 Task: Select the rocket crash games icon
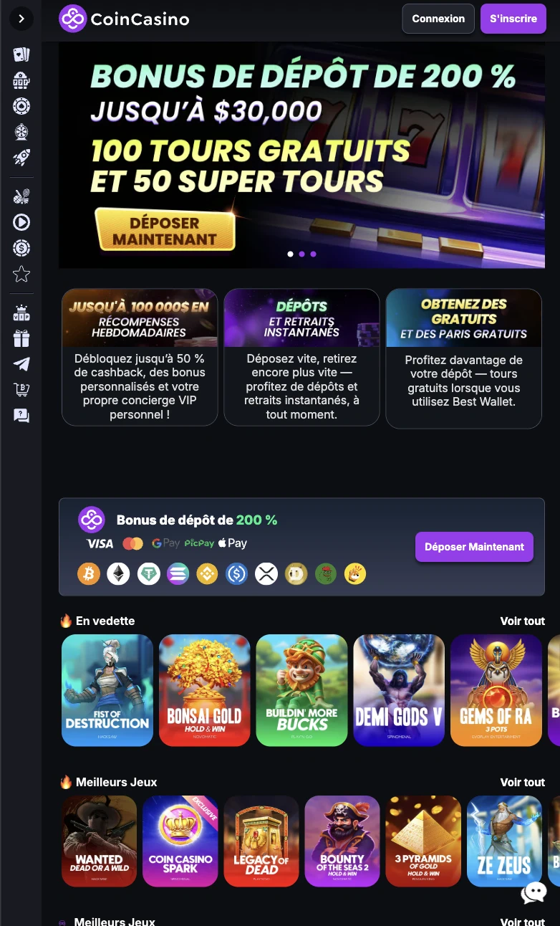(21, 158)
